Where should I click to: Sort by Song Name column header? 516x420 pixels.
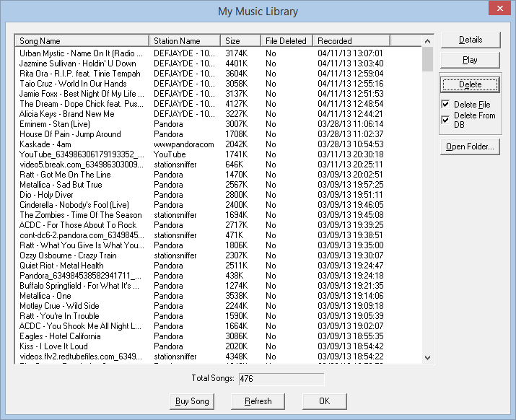point(82,41)
